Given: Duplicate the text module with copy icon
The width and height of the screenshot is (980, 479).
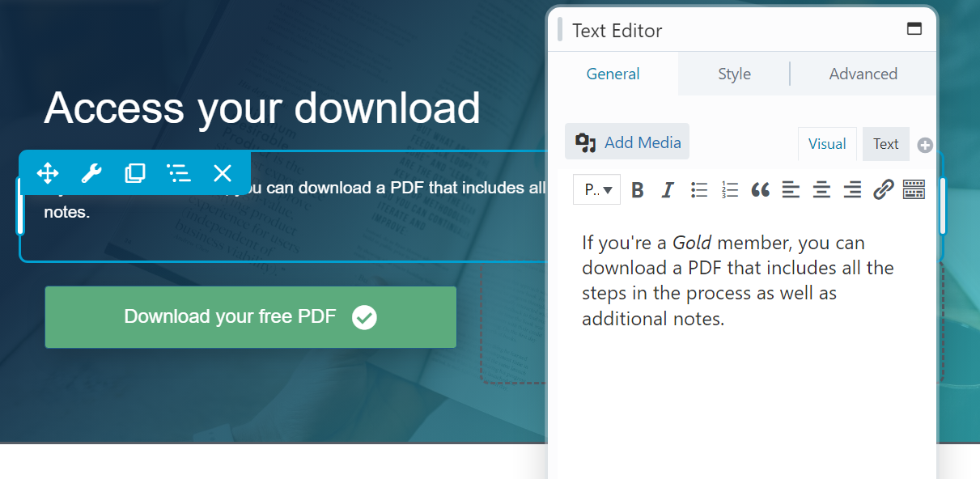Looking at the screenshot, I should (x=135, y=172).
